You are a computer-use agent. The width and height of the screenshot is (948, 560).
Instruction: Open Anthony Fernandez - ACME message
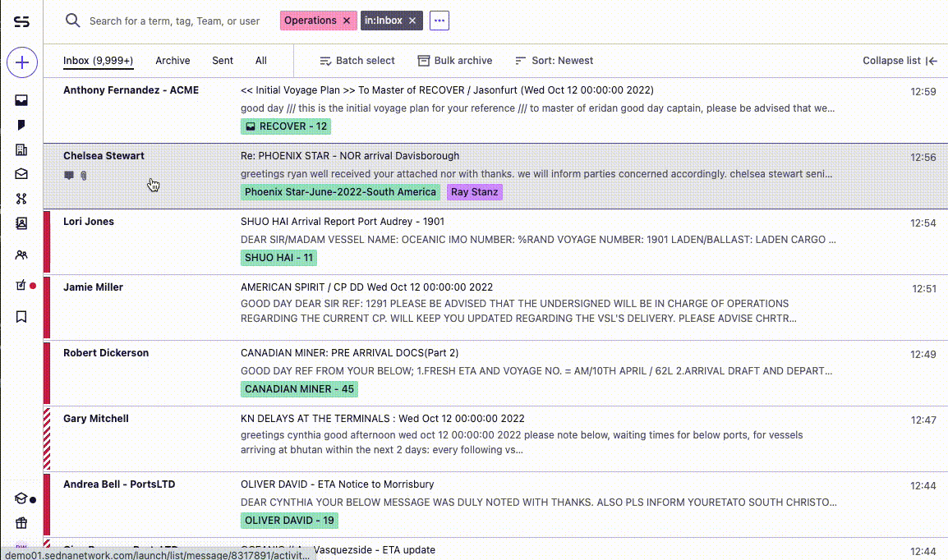pyautogui.click(x=495, y=110)
